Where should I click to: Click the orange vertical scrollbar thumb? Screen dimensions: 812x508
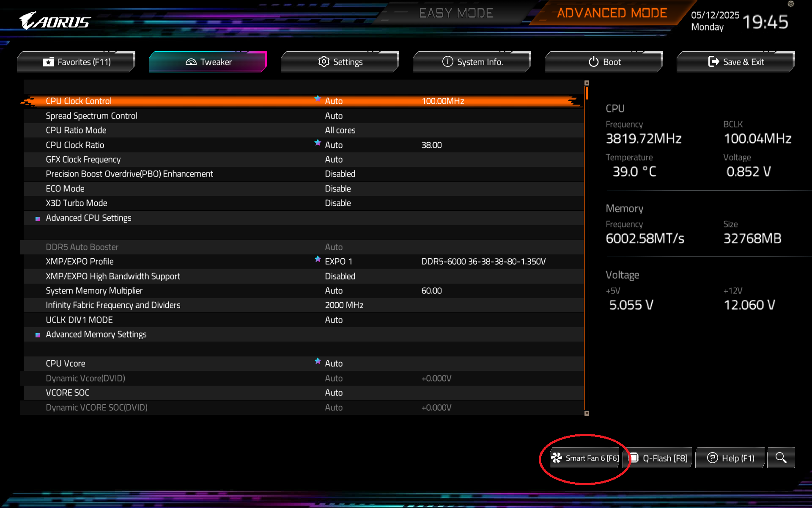pos(587,93)
